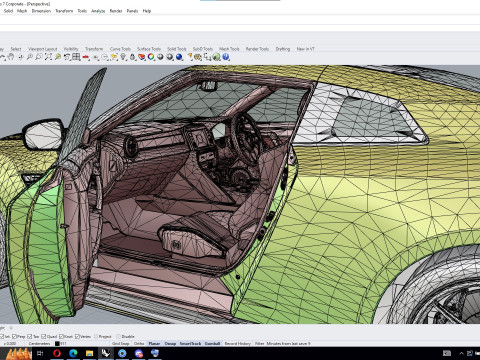The width and height of the screenshot is (480, 360).
Task: Toggle Ortho mode in status bar
Action: coord(139,343)
